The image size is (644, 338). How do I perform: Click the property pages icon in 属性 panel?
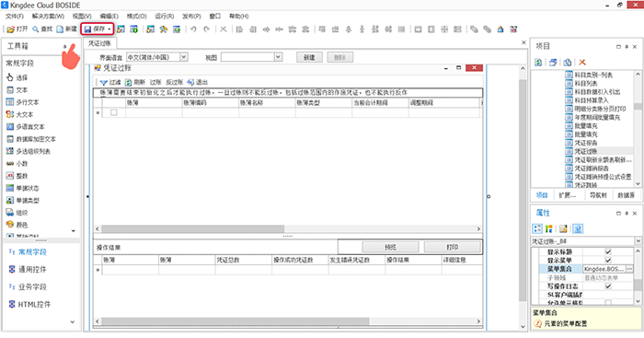click(563, 228)
